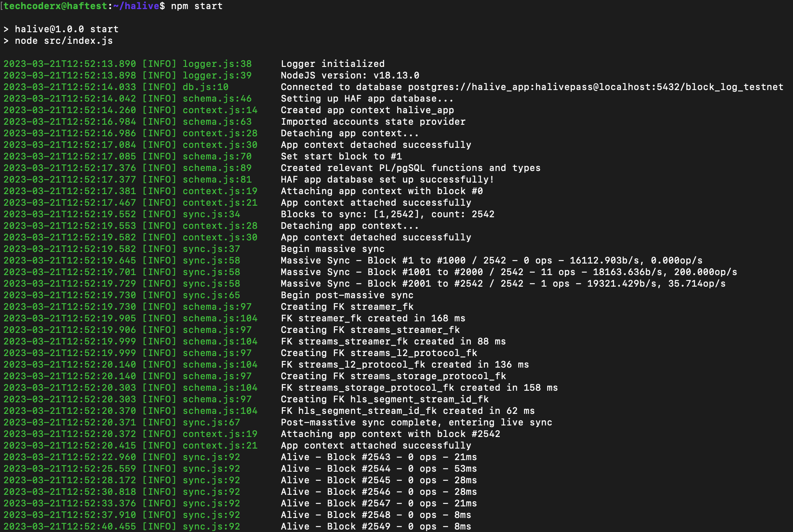Click 'Creating FK hls_segment_stream_id_fk' message
Screen dimensions: 793x532
(385, 399)
